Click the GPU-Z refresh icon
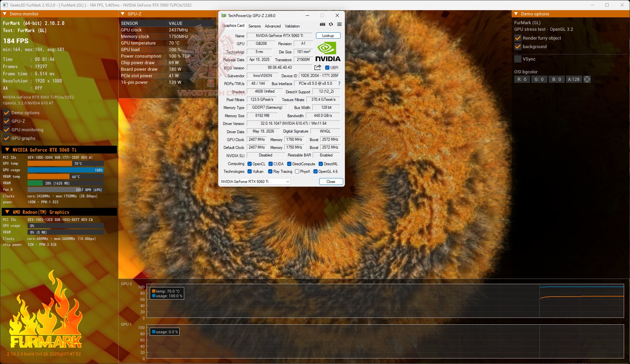Viewport: 630px width, 364px height. click(331, 25)
